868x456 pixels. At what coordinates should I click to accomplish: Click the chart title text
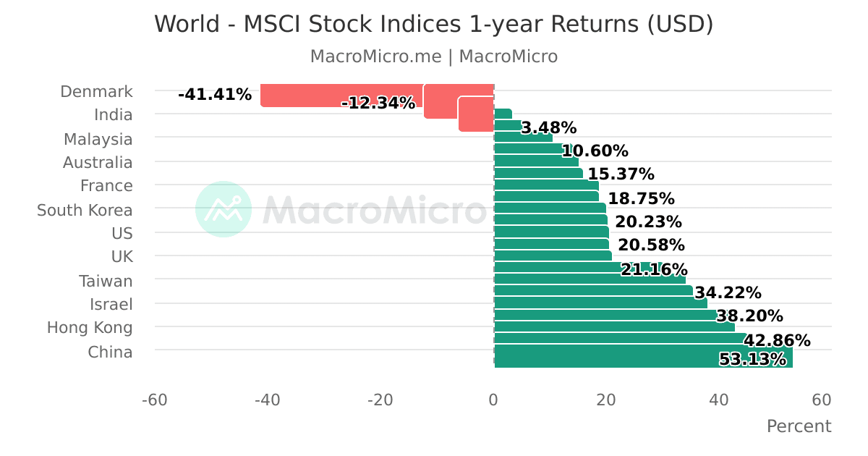[433, 25]
